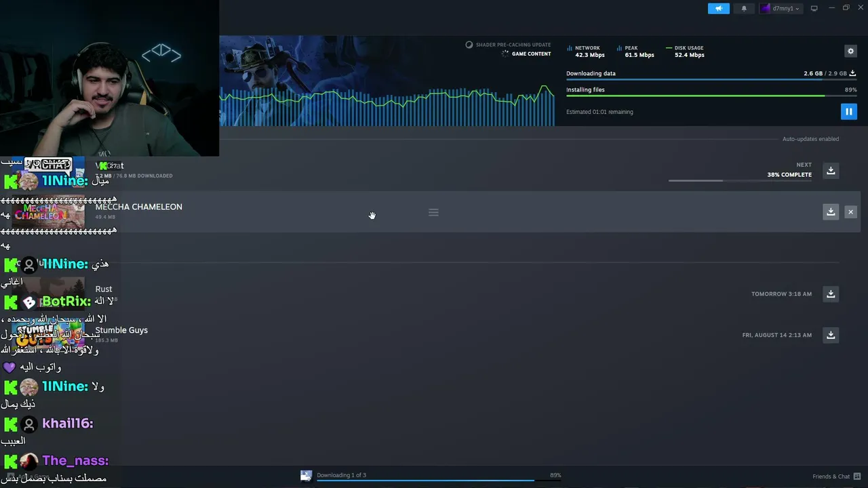Click the FRI, AUGUST 14 2:13 AM text
This screenshot has width=868, height=488.
[x=777, y=335]
